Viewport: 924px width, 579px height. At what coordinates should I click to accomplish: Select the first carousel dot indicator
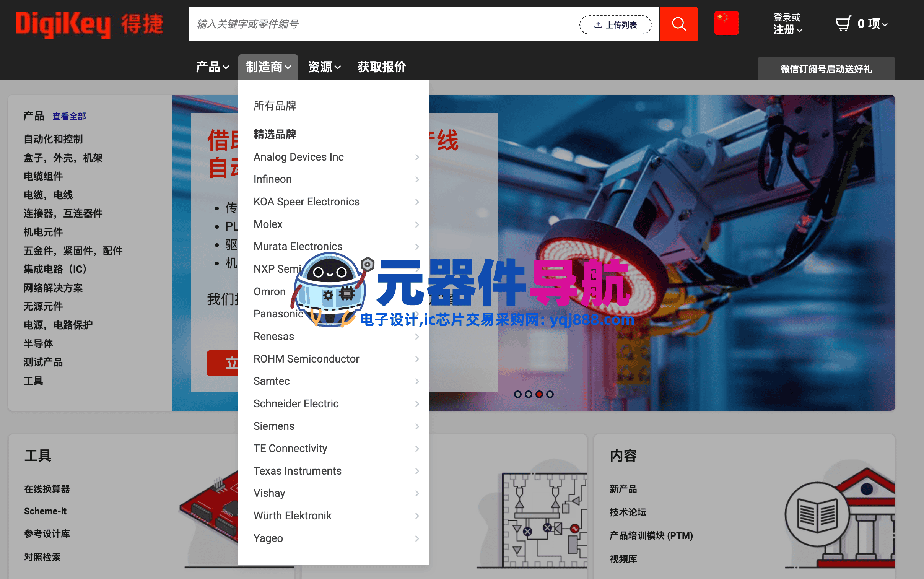[517, 394]
